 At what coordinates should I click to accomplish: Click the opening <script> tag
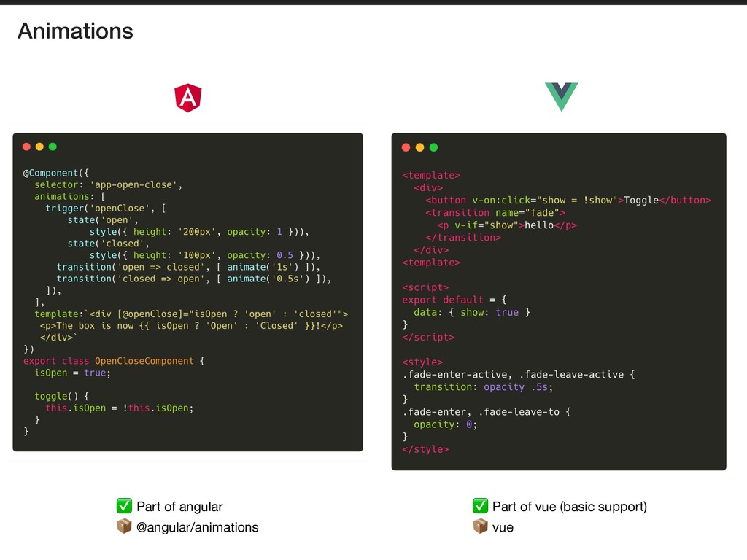coord(425,287)
